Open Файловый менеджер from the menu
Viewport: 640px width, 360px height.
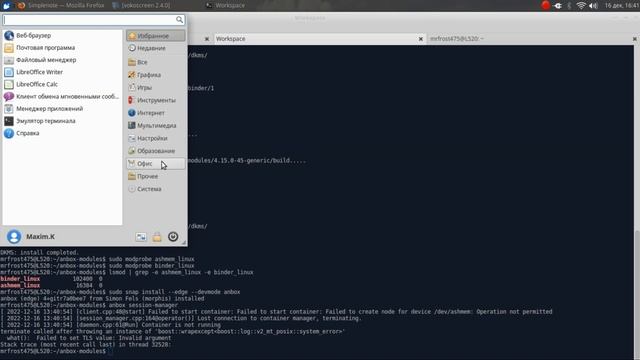[62, 60]
